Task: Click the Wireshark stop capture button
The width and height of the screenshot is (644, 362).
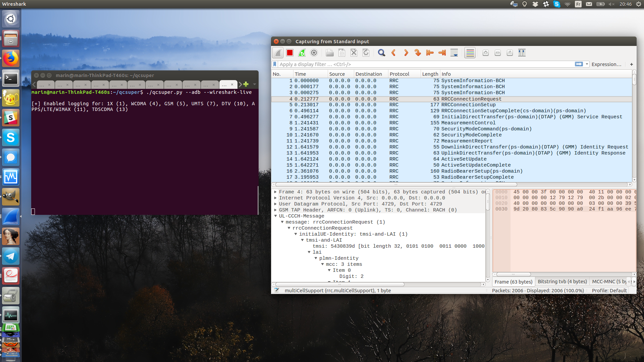Action: click(x=290, y=53)
